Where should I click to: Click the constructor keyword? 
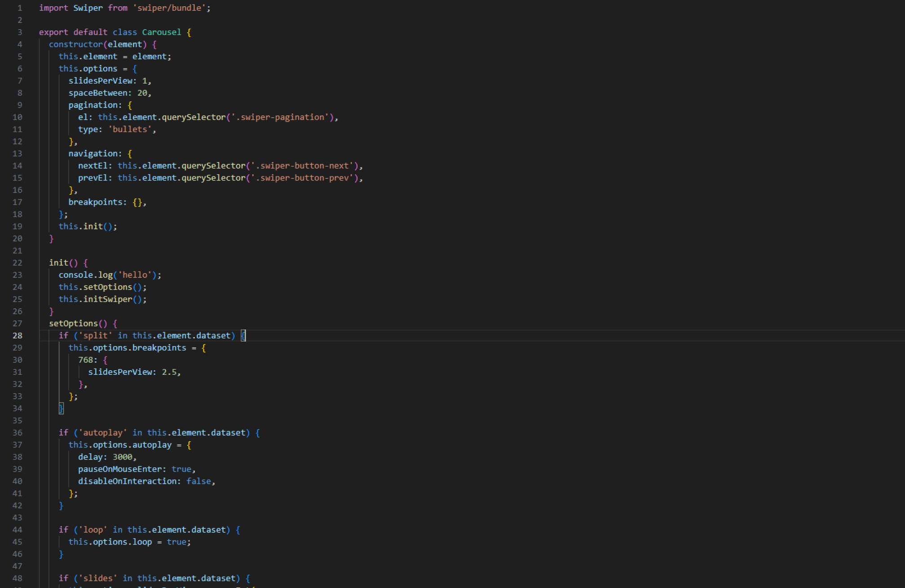click(x=75, y=44)
